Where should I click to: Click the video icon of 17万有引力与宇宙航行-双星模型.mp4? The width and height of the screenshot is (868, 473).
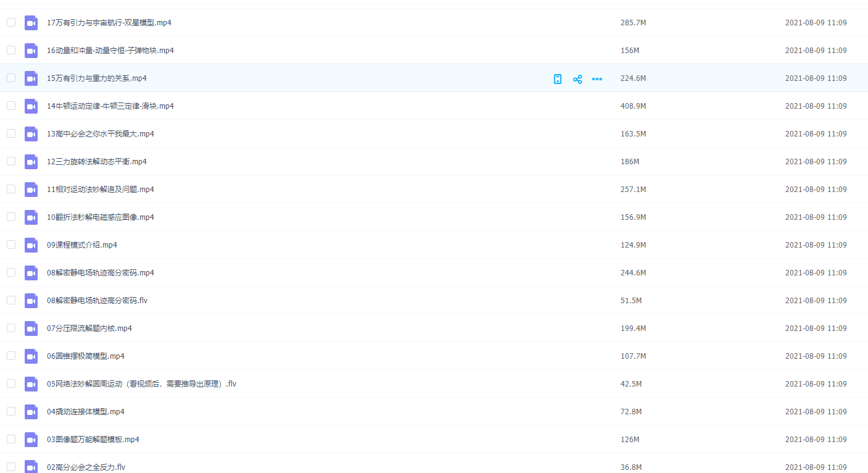[x=31, y=23]
